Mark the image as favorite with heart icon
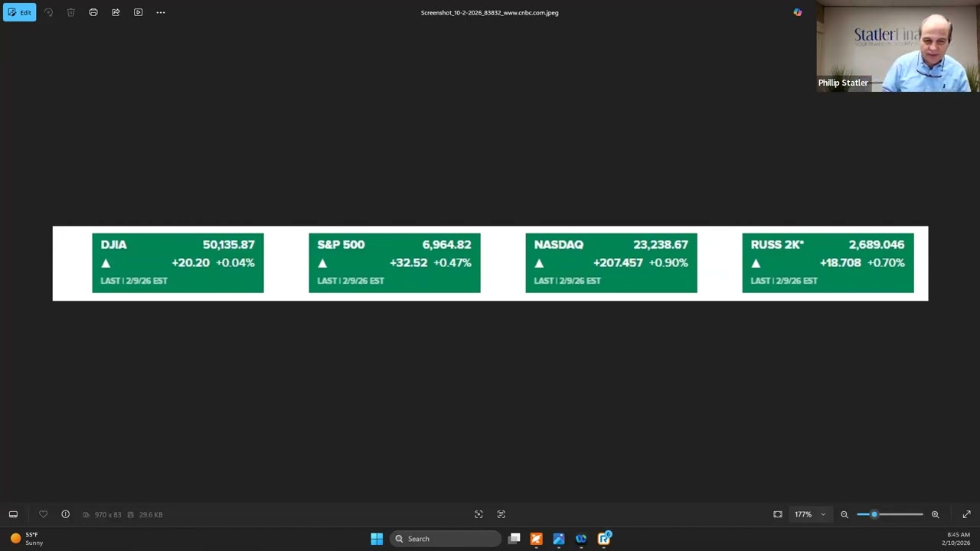Screen dimensions: 980x551 (x=43, y=514)
